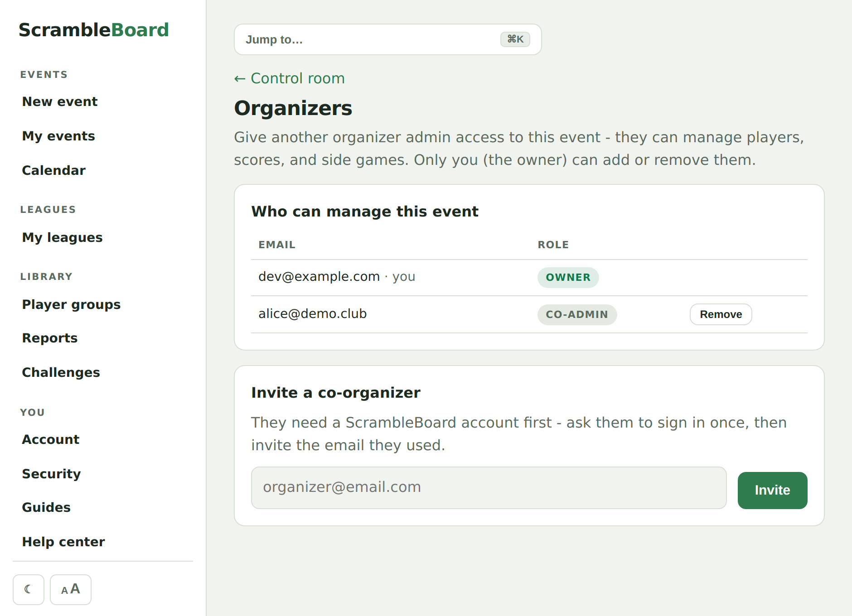Open Player groups in sidebar
This screenshot has height=616, width=852.
72,304
